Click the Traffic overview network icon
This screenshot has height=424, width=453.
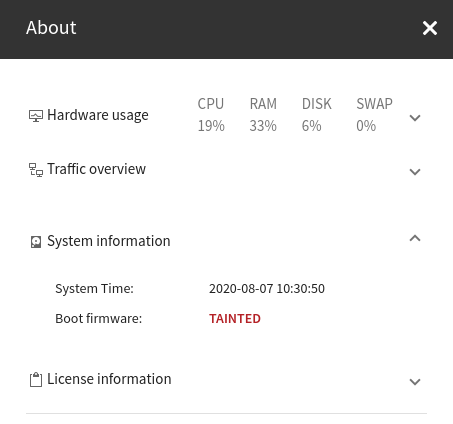[x=36, y=170]
